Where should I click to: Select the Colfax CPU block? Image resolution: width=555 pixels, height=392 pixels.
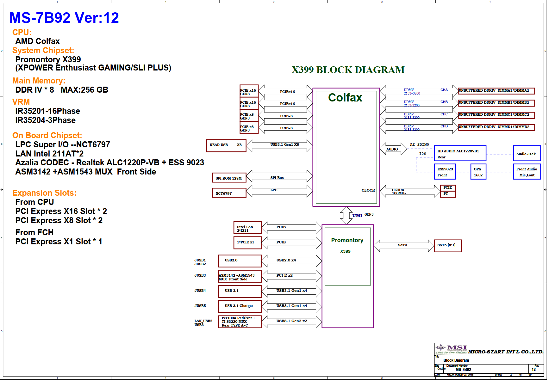[346, 147]
